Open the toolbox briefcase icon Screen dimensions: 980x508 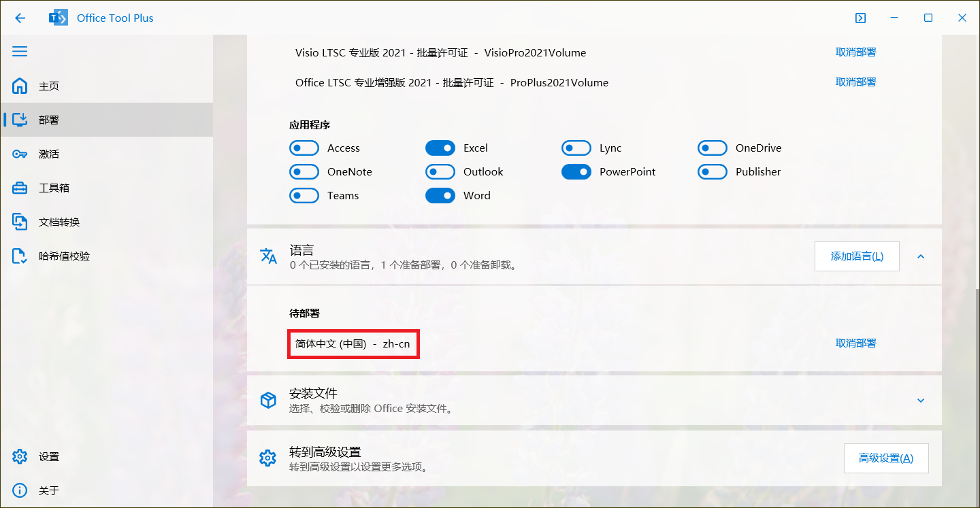click(20, 188)
